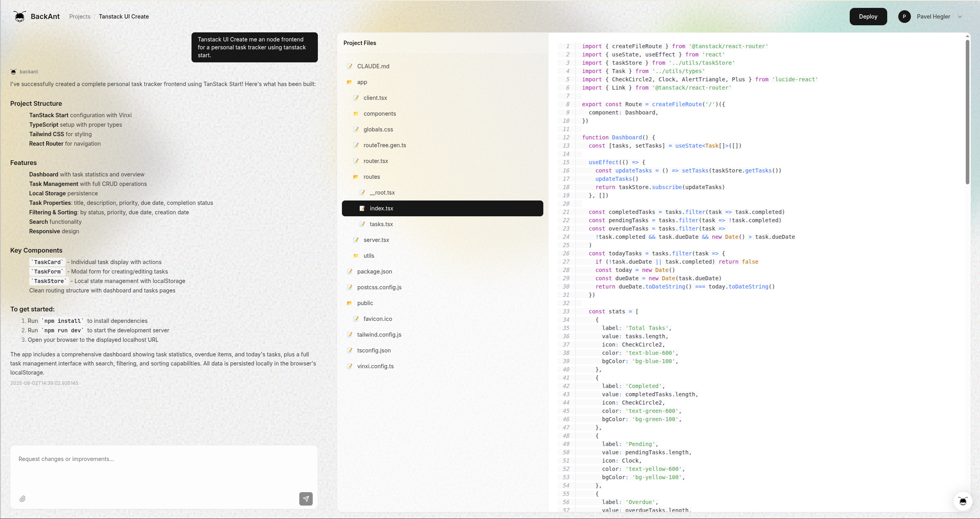Click the 'To get started:' heading
This screenshot has height=519, width=980.
coord(32,309)
